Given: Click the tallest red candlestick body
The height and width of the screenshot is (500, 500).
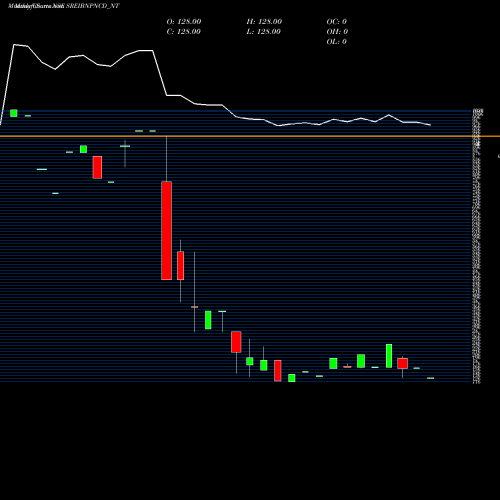Looking at the screenshot, I should 166,231.
